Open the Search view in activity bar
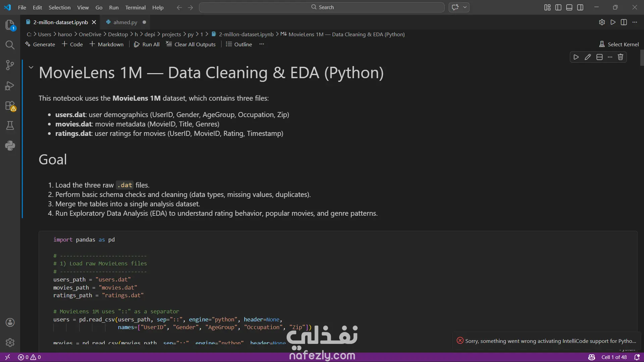 (10, 45)
